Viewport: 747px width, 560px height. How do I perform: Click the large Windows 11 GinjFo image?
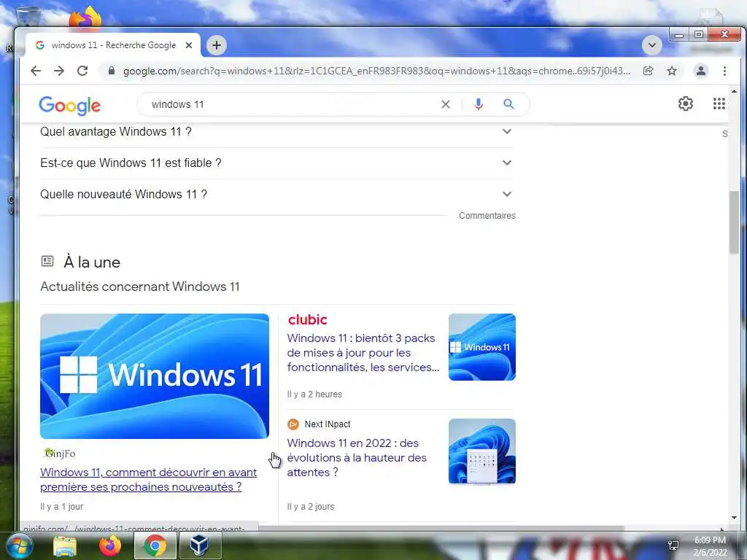(155, 376)
